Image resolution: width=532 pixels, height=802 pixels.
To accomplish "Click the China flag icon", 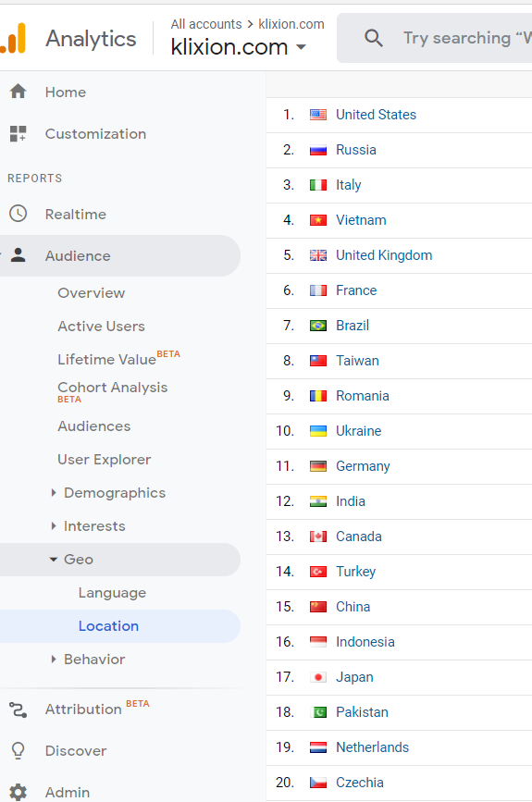I will 318,607.
